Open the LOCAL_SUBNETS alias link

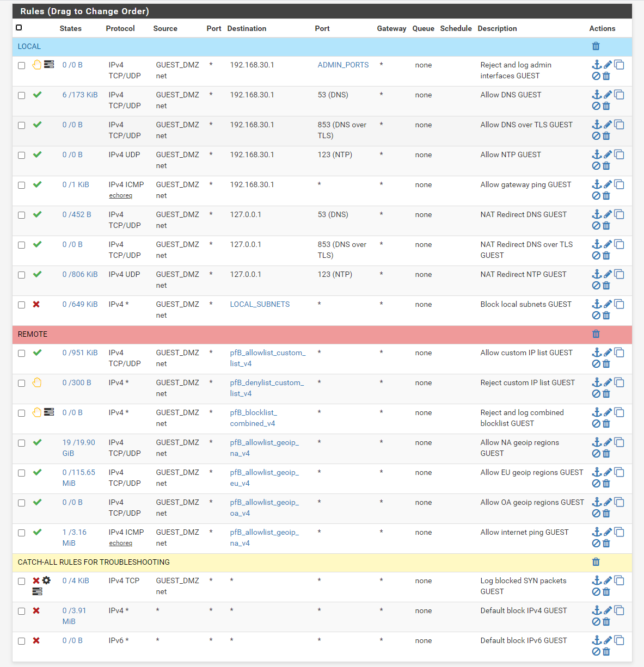(260, 304)
